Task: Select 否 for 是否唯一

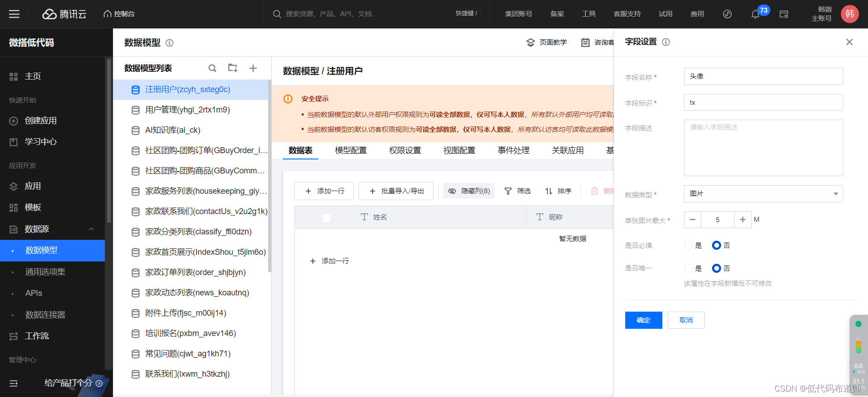Action: point(717,268)
